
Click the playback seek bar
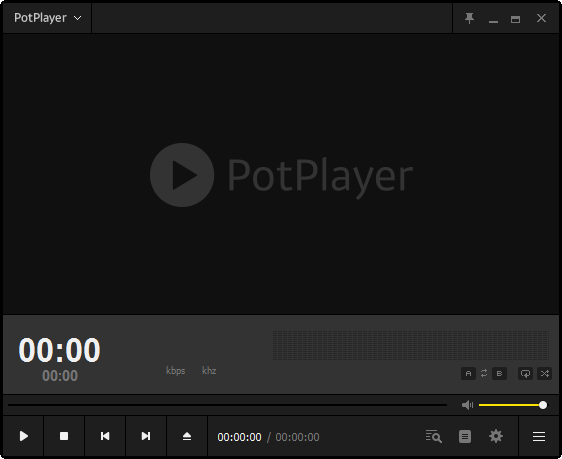click(x=227, y=405)
